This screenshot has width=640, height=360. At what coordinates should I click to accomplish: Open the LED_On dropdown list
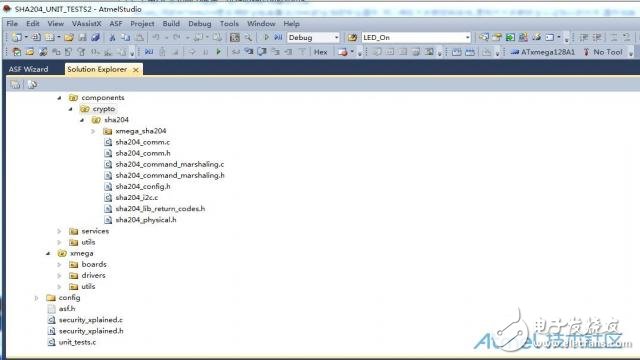pos(416,38)
